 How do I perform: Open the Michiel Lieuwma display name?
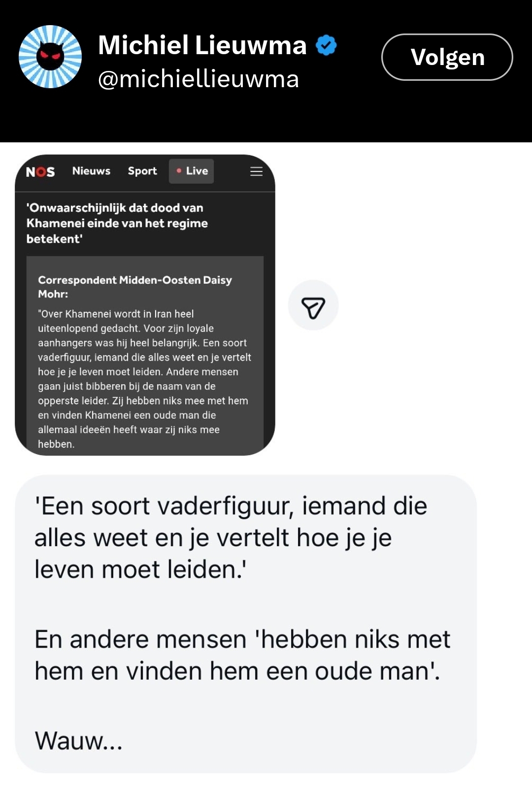[202, 45]
